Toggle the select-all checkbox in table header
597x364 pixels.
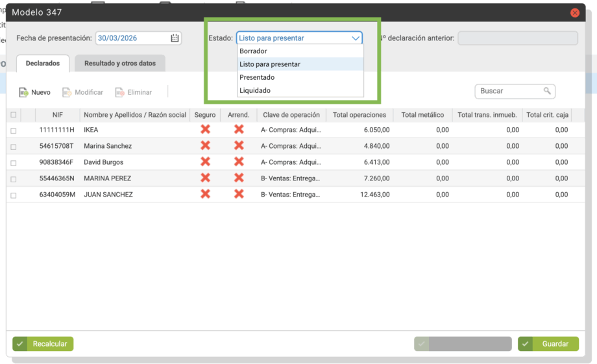pyautogui.click(x=14, y=115)
